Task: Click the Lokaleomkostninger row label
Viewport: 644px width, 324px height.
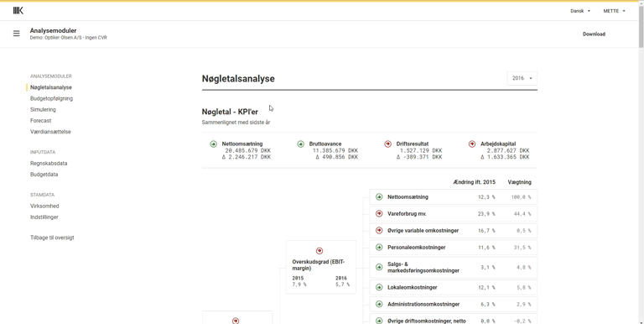Action: (x=412, y=287)
